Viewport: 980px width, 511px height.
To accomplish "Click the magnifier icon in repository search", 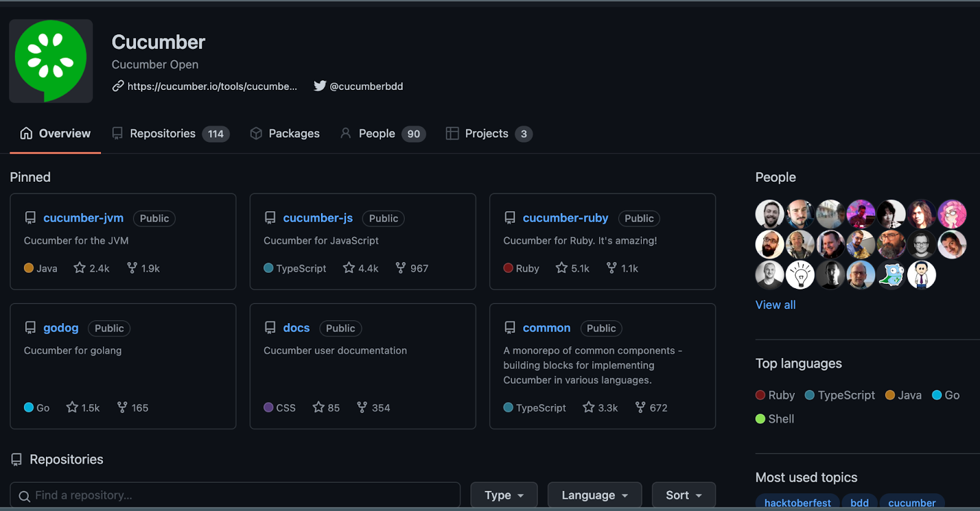I will click(24, 496).
